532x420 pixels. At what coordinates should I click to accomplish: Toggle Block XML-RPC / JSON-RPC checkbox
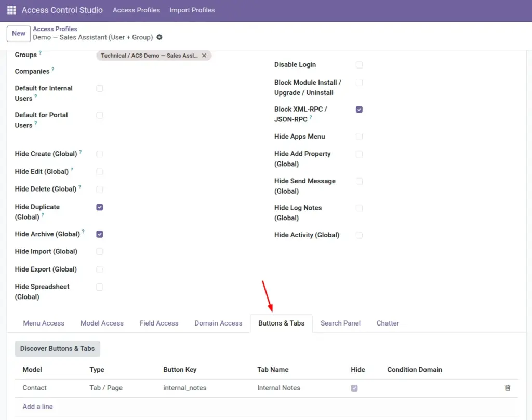359,110
